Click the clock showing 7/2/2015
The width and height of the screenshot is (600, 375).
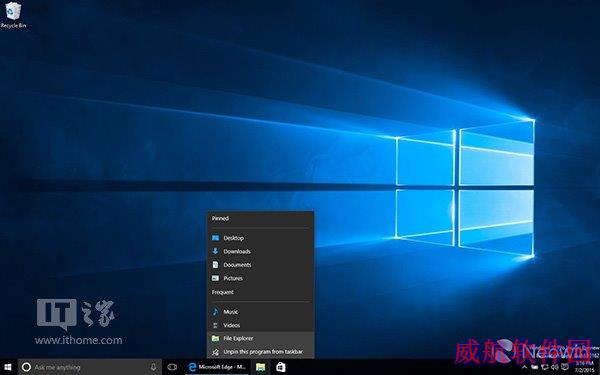[584, 367]
